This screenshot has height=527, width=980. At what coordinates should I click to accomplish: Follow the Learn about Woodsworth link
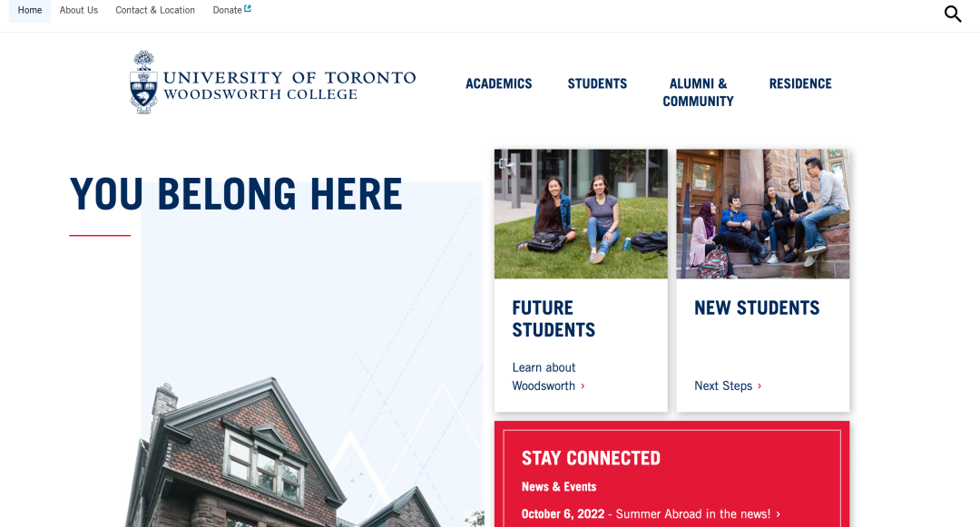pos(544,376)
